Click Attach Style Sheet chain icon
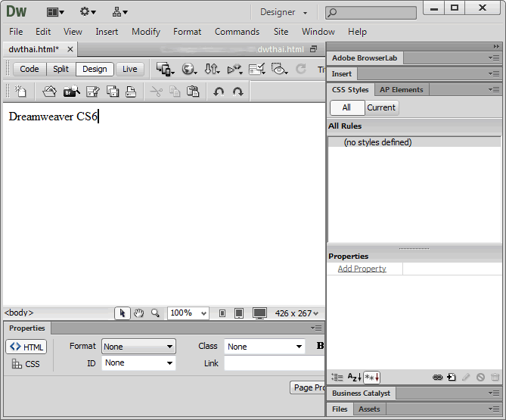Image resolution: width=506 pixels, height=420 pixels. point(438,377)
